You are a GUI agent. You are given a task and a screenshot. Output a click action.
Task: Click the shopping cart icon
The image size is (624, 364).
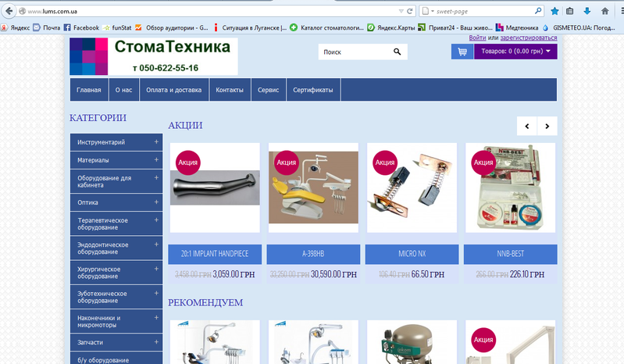point(462,52)
